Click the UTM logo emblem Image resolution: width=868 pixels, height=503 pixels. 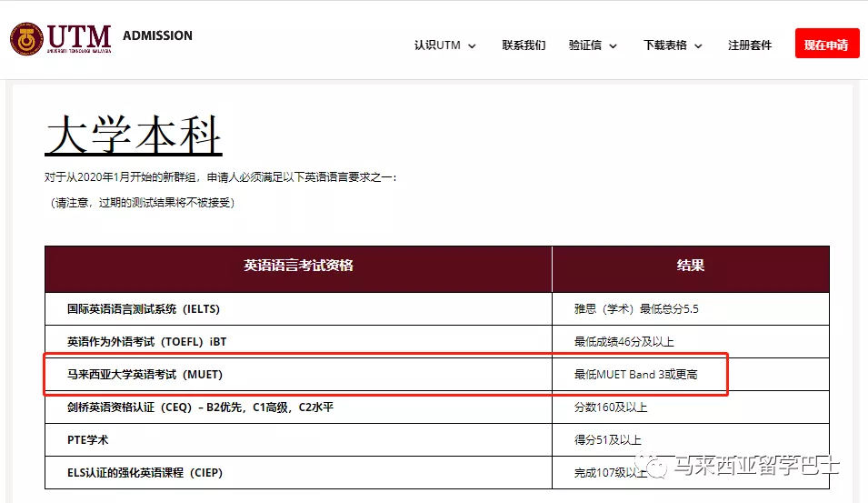point(26,39)
